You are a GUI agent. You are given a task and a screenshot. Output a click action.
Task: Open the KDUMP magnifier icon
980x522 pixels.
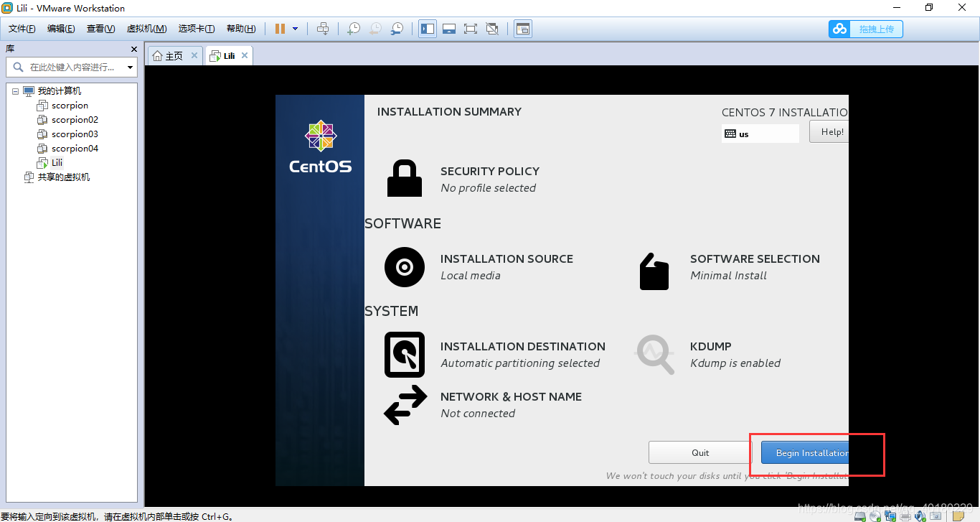pos(655,355)
